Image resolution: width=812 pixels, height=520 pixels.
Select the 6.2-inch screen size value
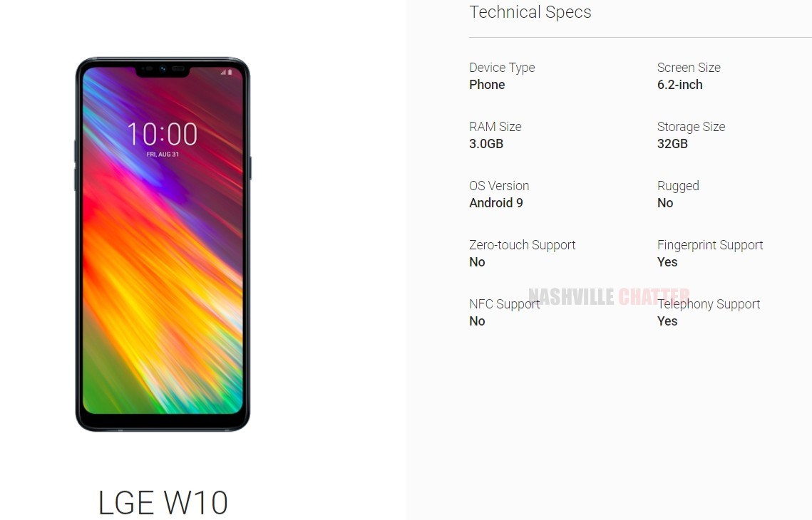(680, 85)
